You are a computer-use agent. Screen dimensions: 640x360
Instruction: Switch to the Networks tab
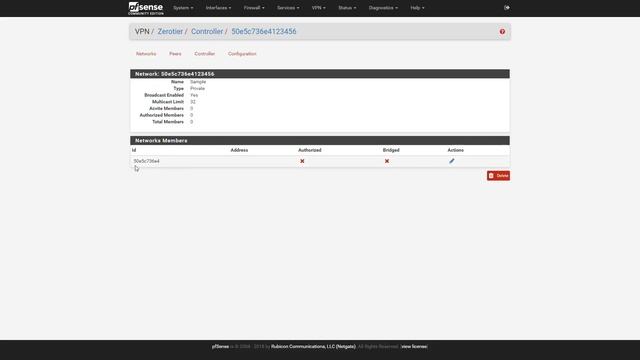pyautogui.click(x=146, y=54)
